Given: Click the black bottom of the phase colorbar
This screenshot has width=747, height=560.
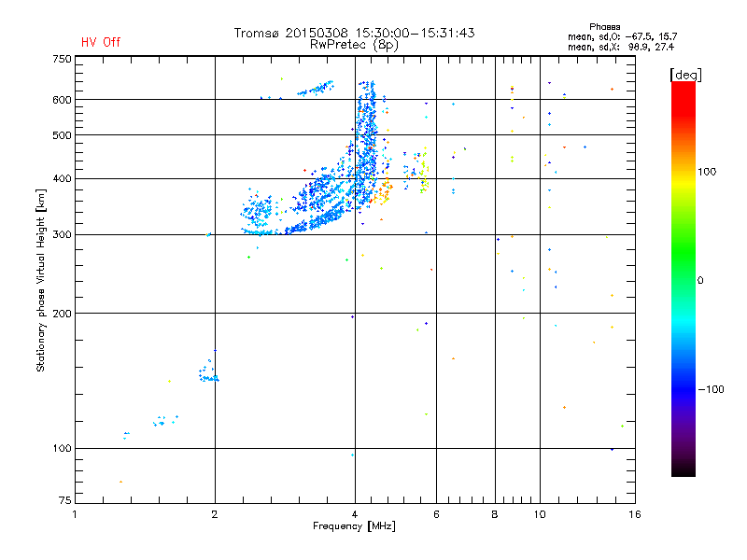Looking at the screenshot, I should (x=684, y=469).
